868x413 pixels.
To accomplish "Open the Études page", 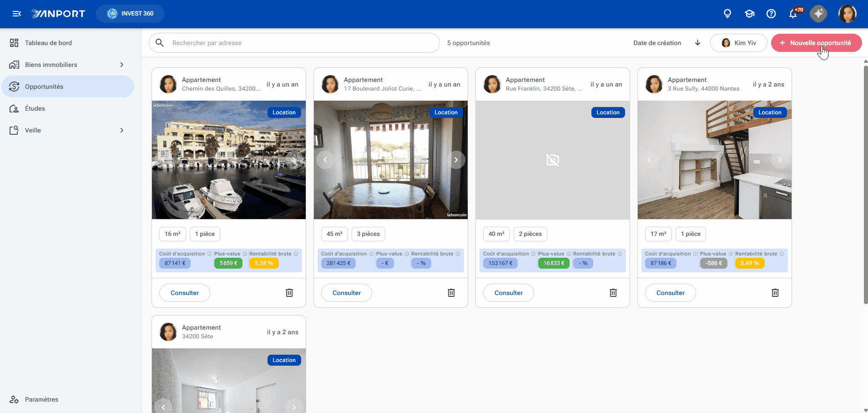I will point(68,108).
